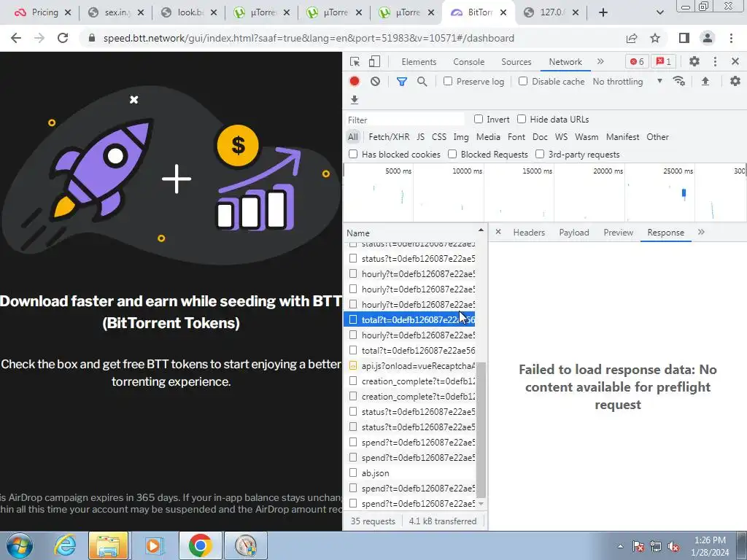The width and height of the screenshot is (747, 560).
Task: Click the share page icon in address bar
Action: 632,38
